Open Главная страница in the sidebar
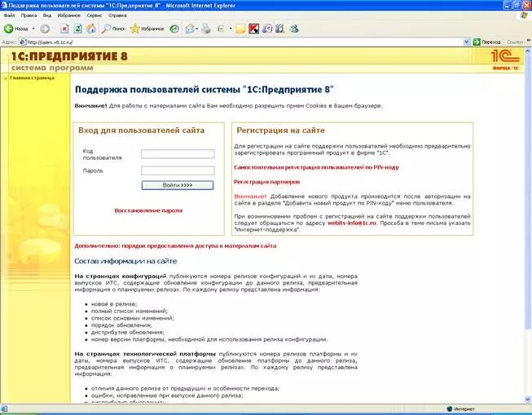532x415 pixels. [x=32, y=77]
